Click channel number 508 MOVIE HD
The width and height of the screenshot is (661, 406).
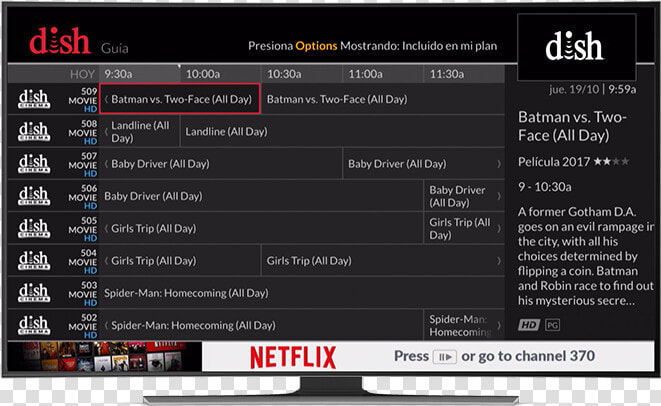pos(83,132)
